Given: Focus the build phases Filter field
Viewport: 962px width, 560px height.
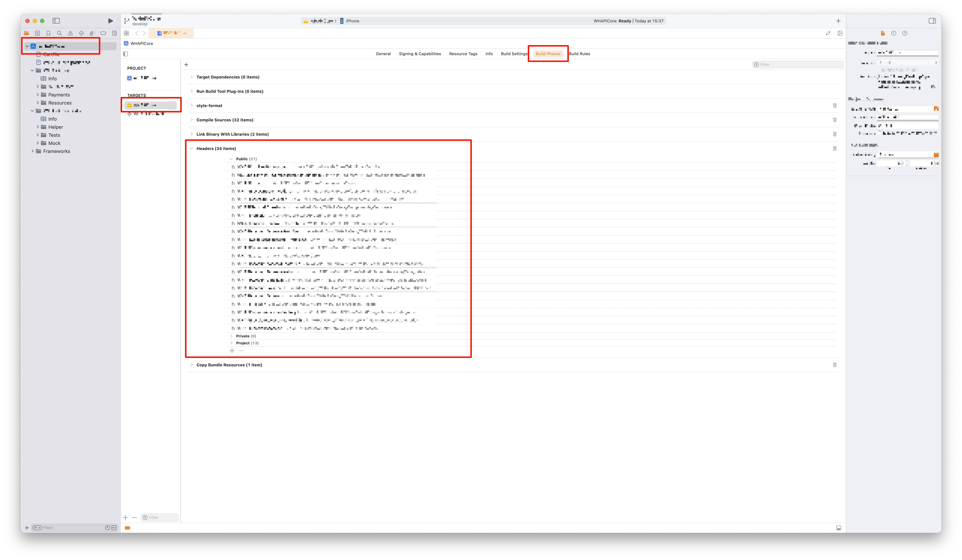Looking at the screenshot, I should [798, 65].
